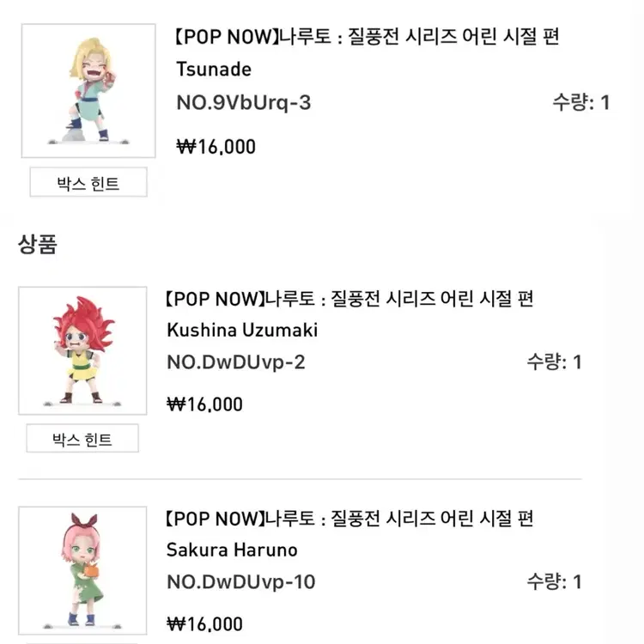Image resolution: width=644 pixels, height=644 pixels.
Task: Click the 수량: 1 quantity for Kushina Uzumaki
Action: 554,362
